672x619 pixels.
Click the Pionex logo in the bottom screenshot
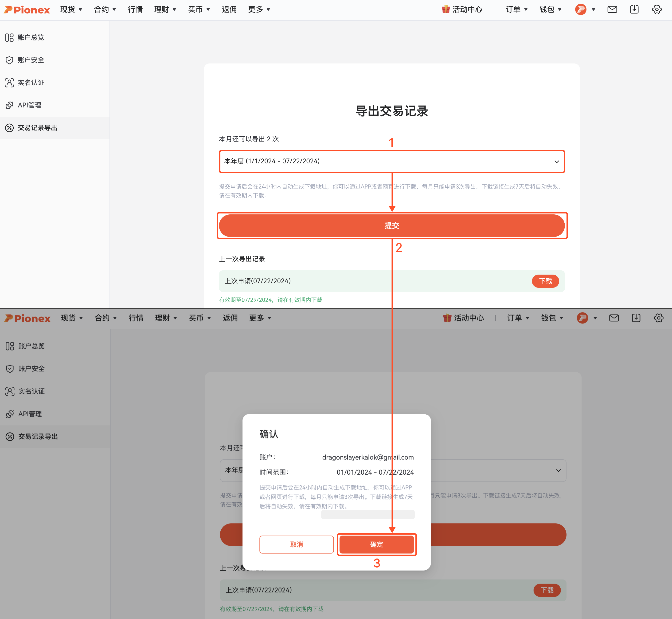[x=27, y=318]
